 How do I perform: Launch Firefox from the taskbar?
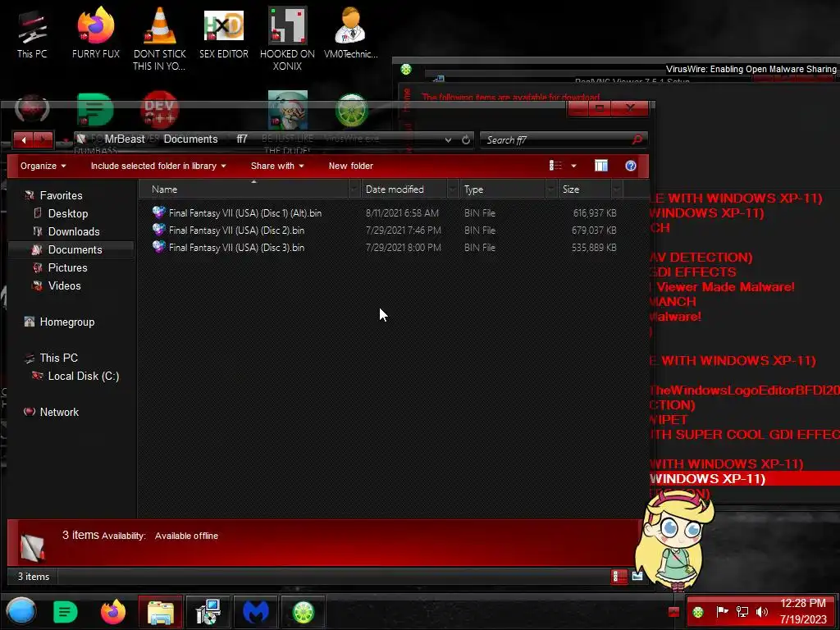pyautogui.click(x=113, y=611)
